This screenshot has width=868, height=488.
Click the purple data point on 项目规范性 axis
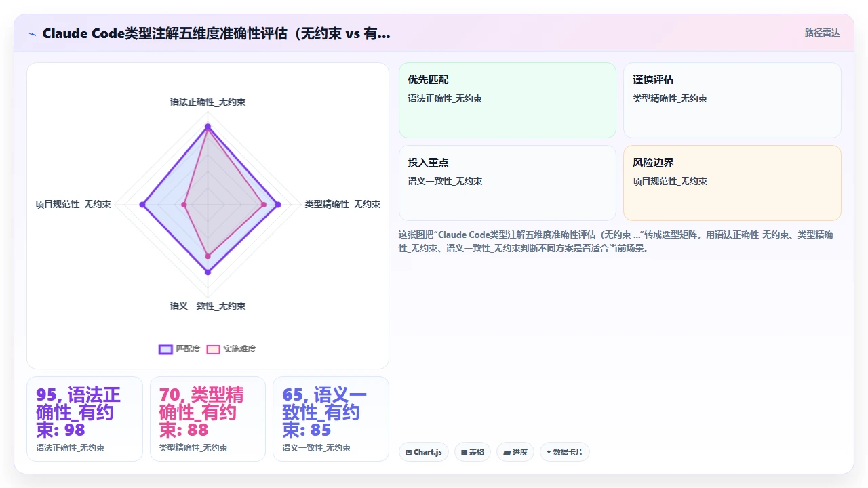(x=142, y=204)
